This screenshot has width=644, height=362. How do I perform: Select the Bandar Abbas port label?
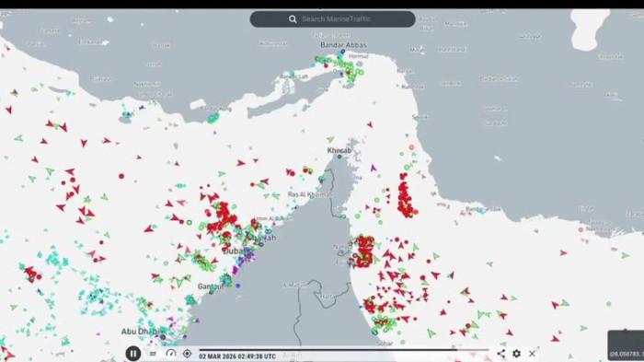[343, 45]
